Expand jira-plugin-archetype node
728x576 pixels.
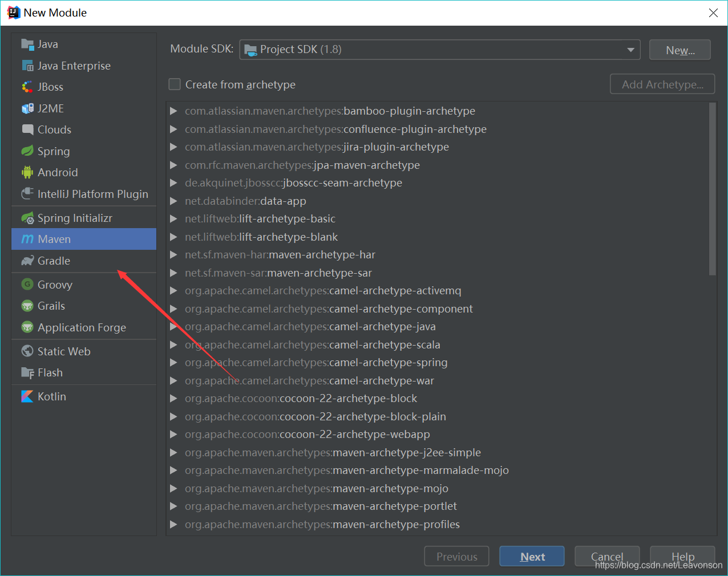173,147
